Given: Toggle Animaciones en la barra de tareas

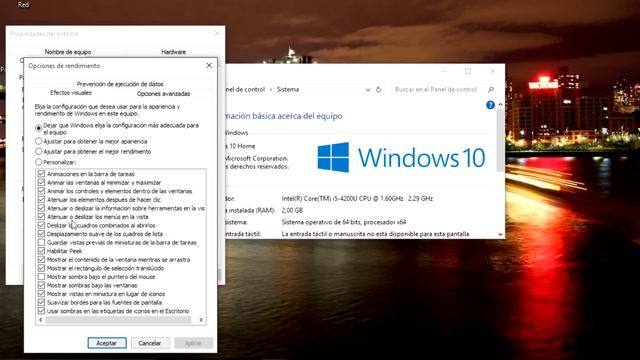Looking at the screenshot, I should [x=41, y=173].
